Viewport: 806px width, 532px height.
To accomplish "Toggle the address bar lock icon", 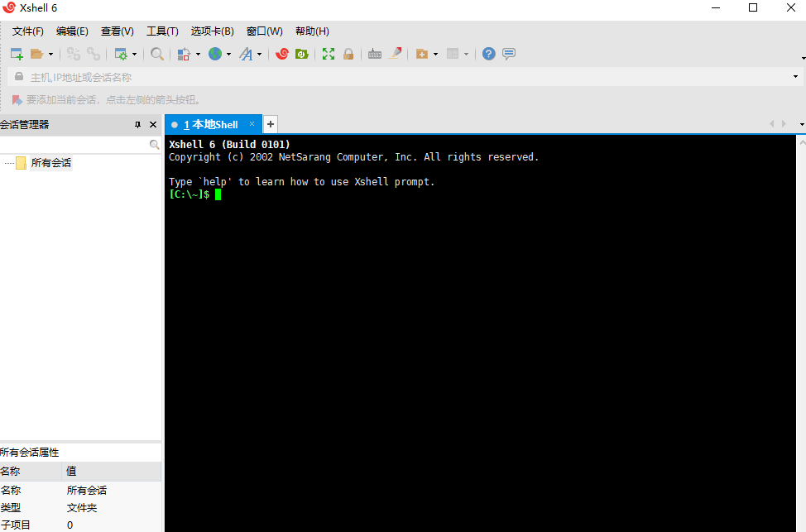I will (17, 76).
